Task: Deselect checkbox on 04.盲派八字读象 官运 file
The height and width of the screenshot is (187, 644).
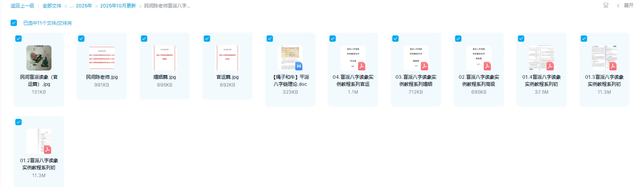Action: [x=333, y=39]
